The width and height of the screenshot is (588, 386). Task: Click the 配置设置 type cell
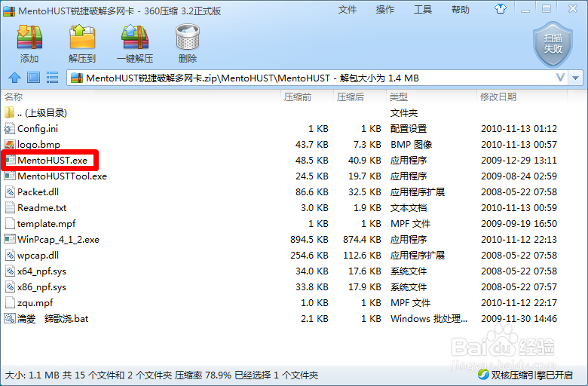click(x=409, y=129)
